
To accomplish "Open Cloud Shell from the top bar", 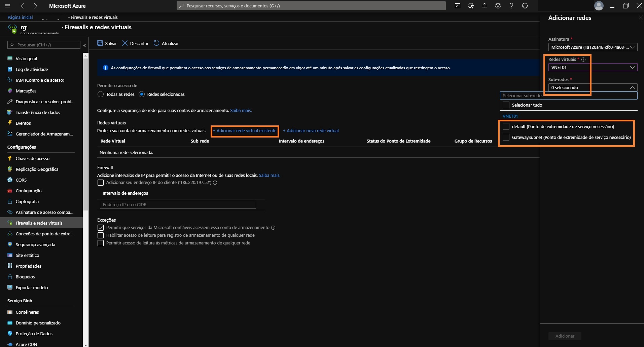I will point(458,6).
